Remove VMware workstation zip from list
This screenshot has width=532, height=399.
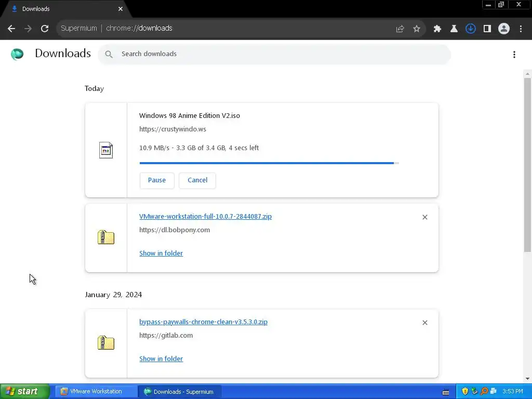point(425,217)
